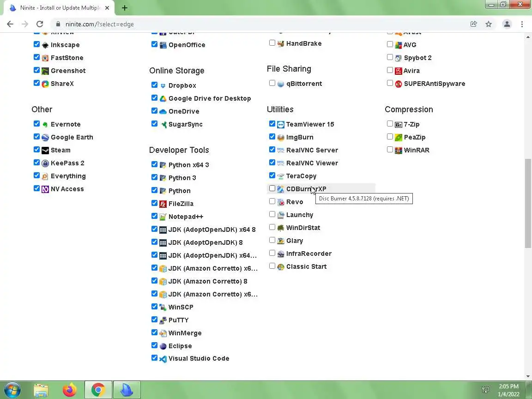The image size is (532, 399).
Task: Check the qBittorrent checkbox
Action: pos(272,83)
